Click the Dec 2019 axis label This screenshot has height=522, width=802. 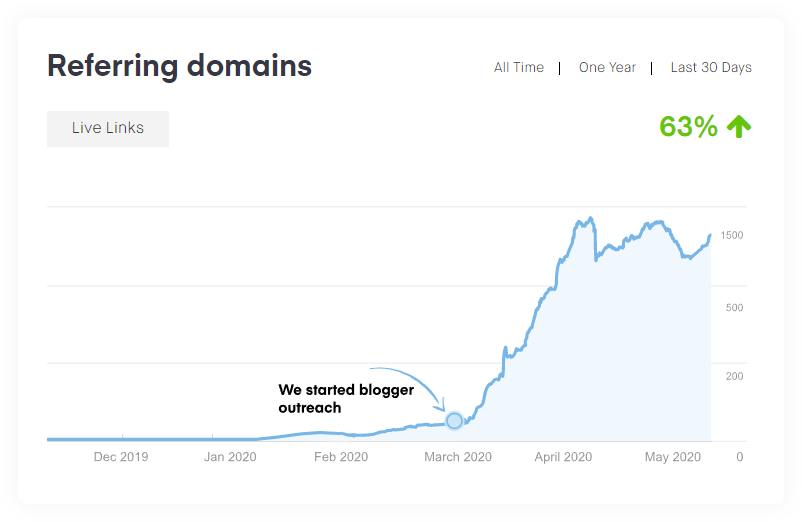pos(121,457)
